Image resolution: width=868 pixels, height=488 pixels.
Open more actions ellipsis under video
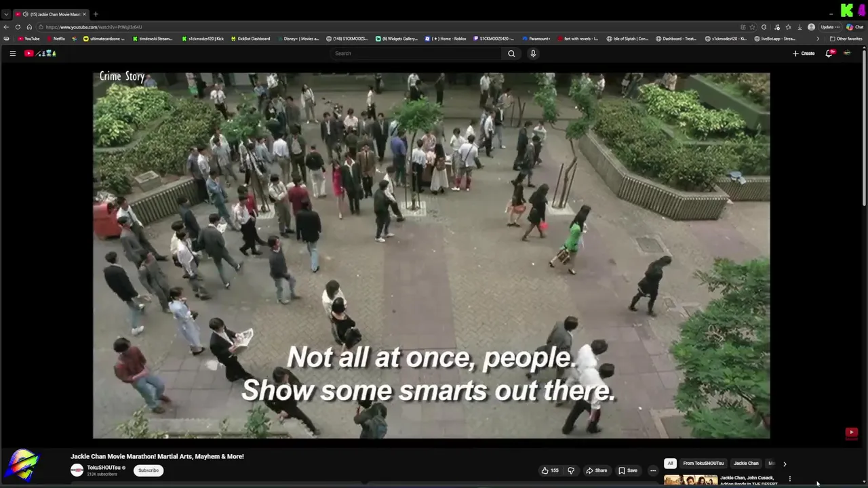(x=653, y=470)
